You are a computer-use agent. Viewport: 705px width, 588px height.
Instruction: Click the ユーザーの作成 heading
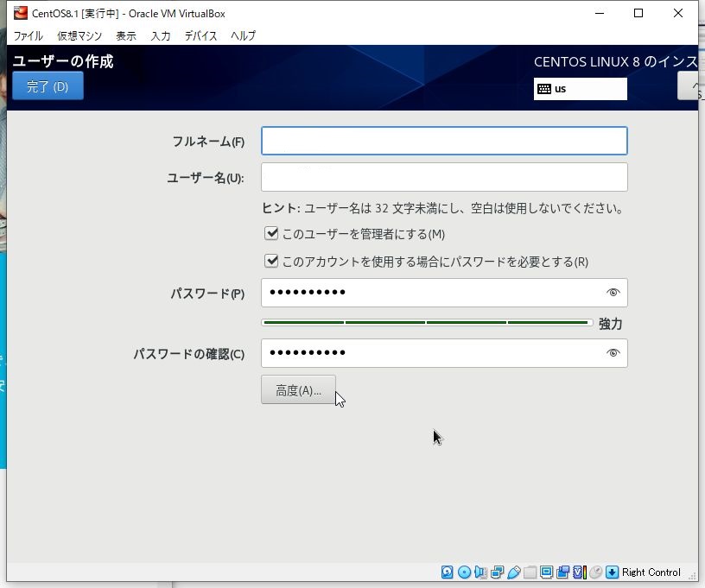63,61
